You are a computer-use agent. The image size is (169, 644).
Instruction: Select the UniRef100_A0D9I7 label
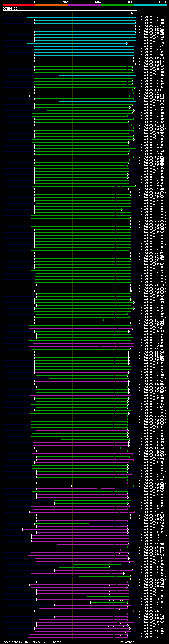[152, 637]
